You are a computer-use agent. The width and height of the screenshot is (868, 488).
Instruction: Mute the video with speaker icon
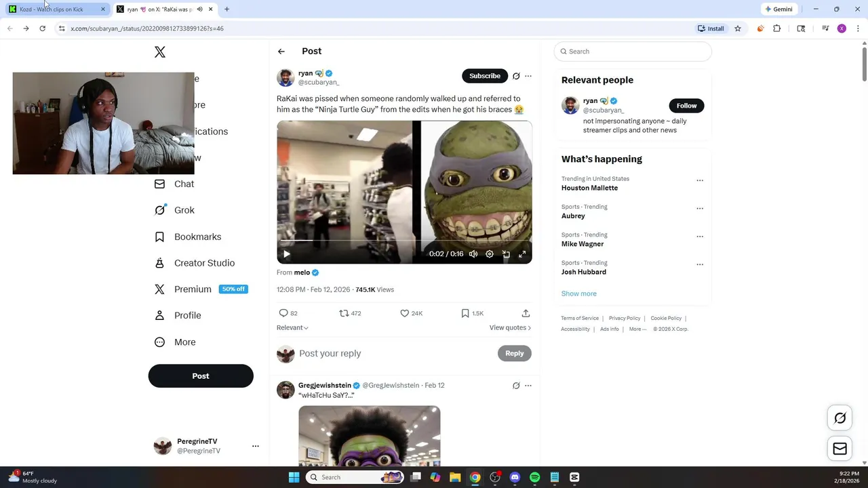pyautogui.click(x=473, y=254)
